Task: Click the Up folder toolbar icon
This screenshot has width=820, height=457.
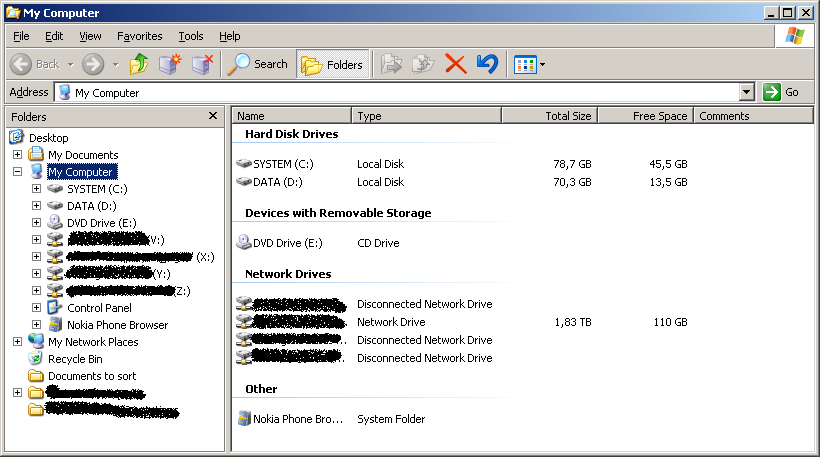Action: click(139, 64)
